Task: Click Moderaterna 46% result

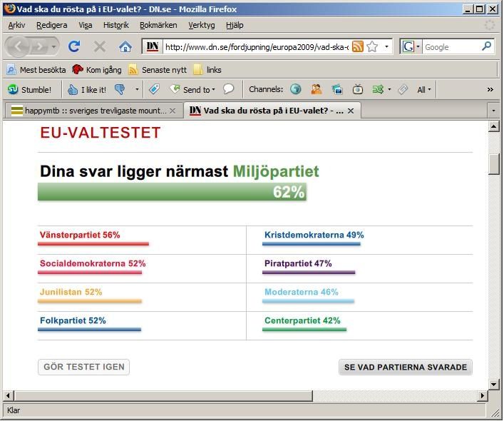Action: click(x=301, y=292)
